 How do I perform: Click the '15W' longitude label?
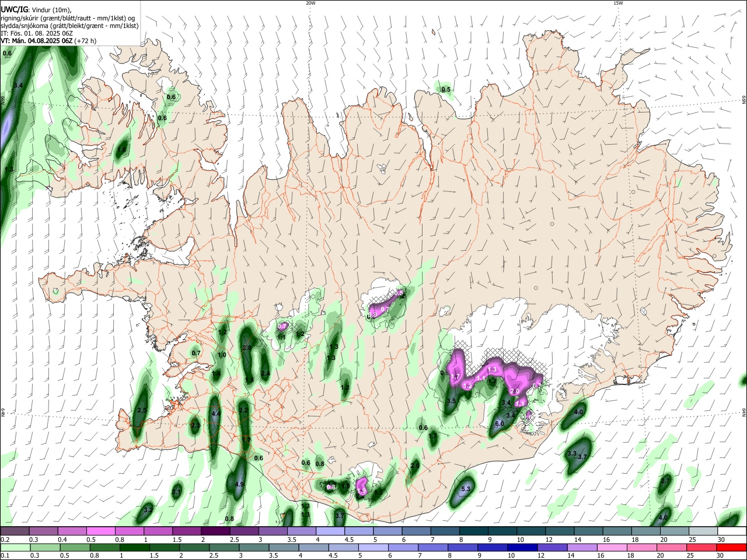[618, 3]
